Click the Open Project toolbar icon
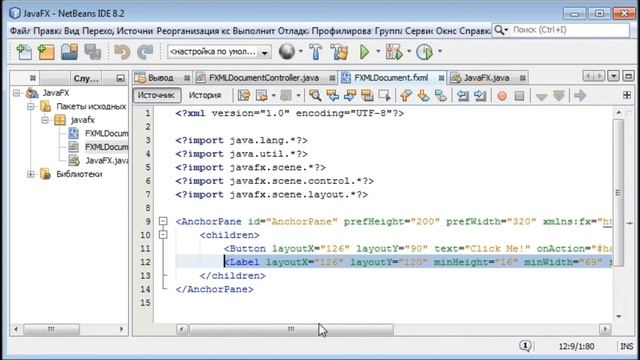This screenshot has height=360, width=640. pyautogui.click(x=69, y=52)
